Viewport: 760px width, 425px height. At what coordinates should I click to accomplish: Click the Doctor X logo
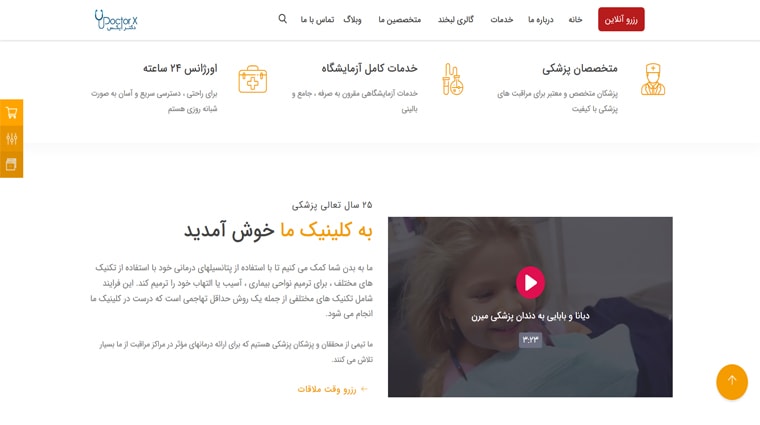pos(116,20)
